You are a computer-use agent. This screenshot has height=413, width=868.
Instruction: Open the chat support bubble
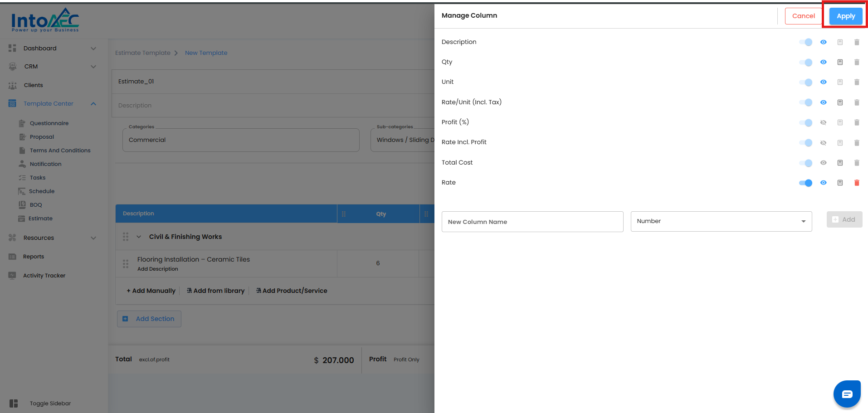pyautogui.click(x=847, y=394)
